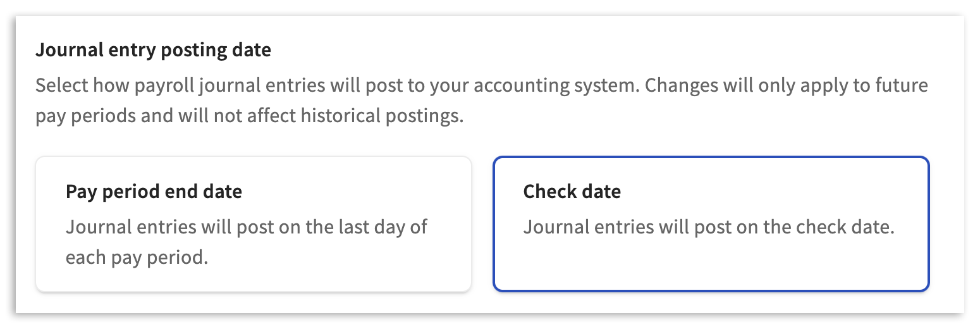
Task: Click the 'Check date' bold title
Action: coord(572,192)
